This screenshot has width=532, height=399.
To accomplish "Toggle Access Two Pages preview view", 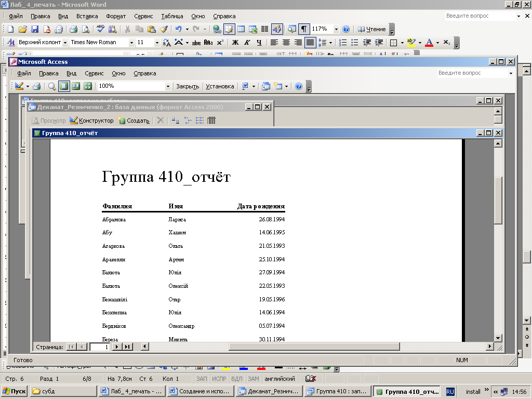I will 76,86.
